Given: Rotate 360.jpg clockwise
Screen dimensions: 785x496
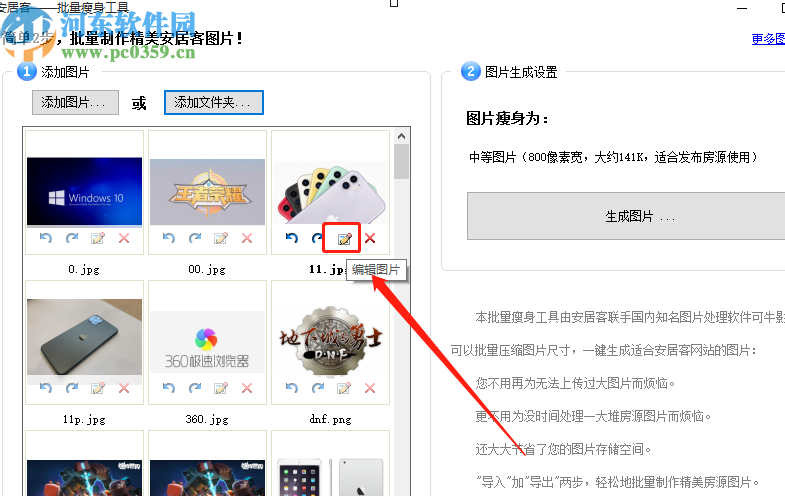Looking at the screenshot, I should pyautogui.click(x=195, y=388).
